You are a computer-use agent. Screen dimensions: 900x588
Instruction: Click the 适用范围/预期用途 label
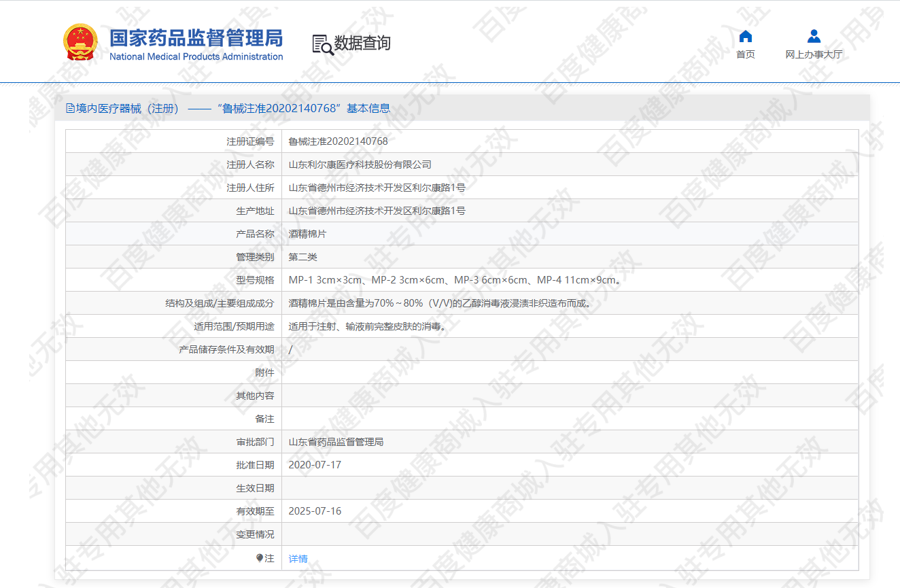tap(234, 326)
